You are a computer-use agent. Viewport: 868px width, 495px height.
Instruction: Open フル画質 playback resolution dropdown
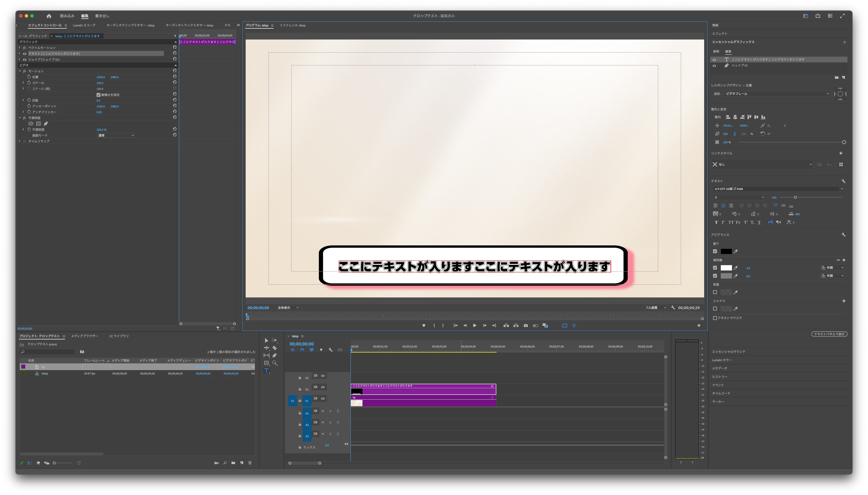pos(655,308)
